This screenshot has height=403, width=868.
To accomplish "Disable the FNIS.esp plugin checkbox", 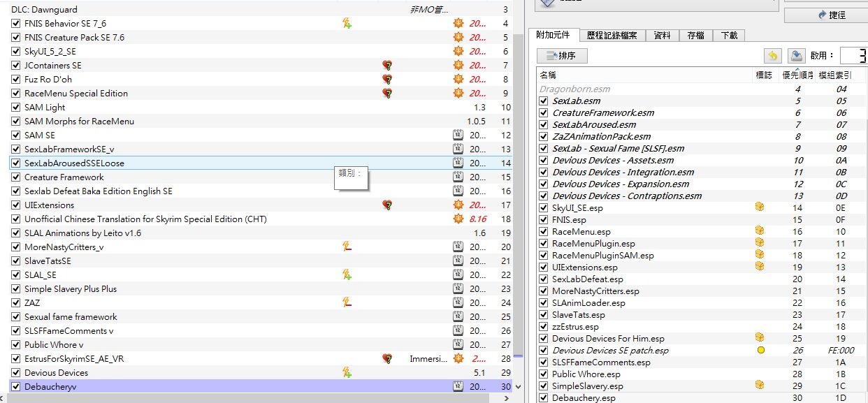I will pyautogui.click(x=544, y=219).
